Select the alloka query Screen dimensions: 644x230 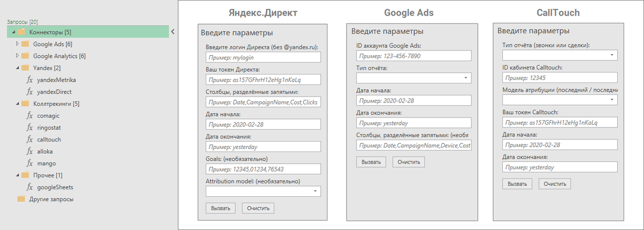point(46,151)
